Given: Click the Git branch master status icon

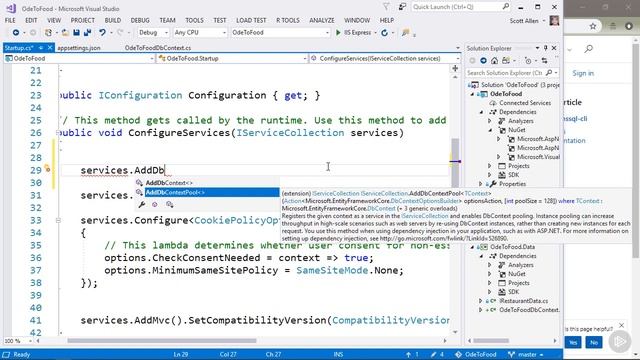Looking at the screenshot, I should [511, 354].
